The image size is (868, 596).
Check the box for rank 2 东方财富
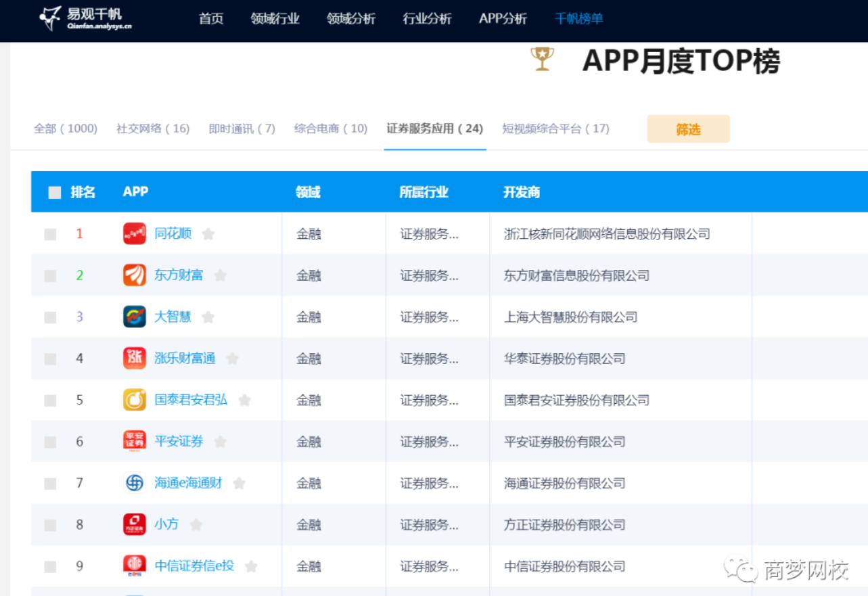pos(50,276)
